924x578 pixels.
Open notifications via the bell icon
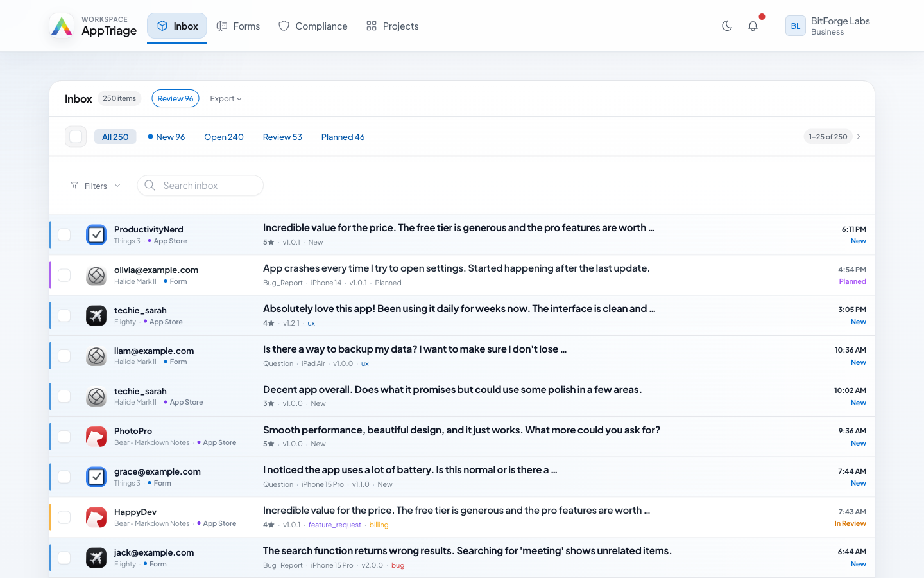click(752, 26)
